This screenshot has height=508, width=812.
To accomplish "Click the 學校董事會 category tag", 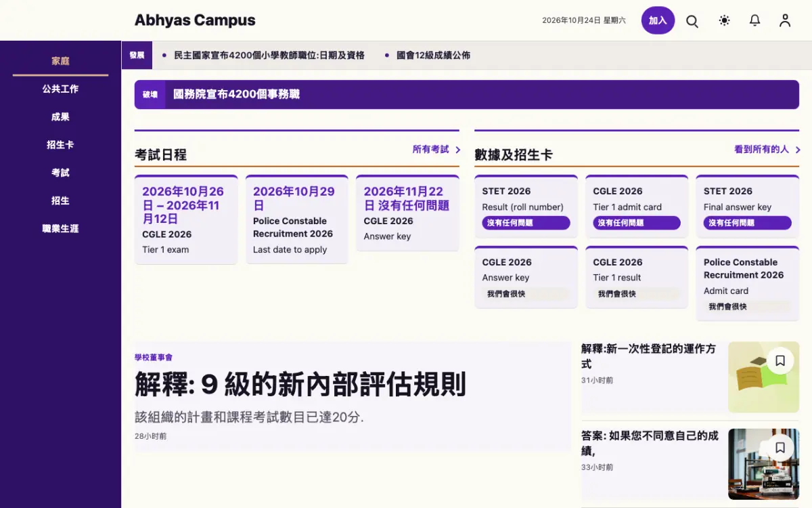I will 154,357.
